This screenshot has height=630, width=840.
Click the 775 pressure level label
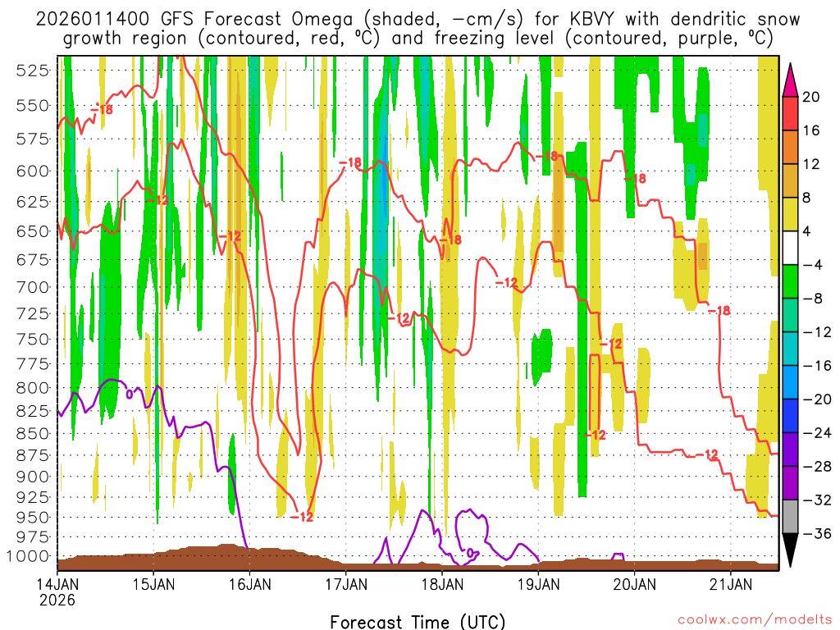[x=33, y=363]
